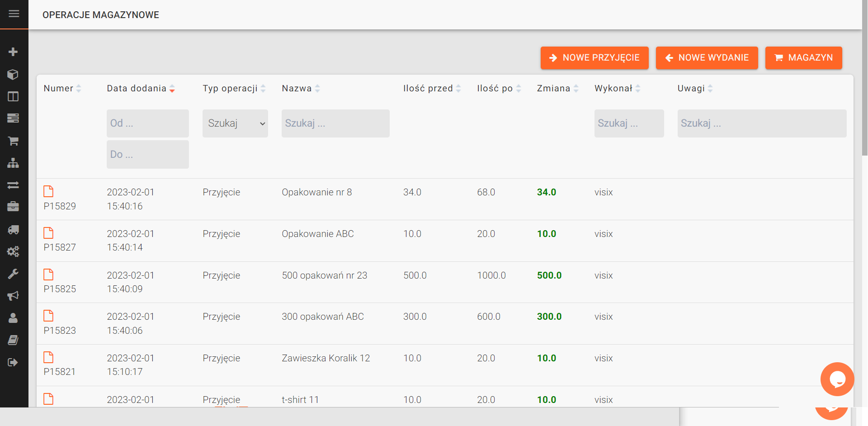Open the wrench tools sidebar icon
Viewport: 868px width, 426px height.
[x=13, y=274]
